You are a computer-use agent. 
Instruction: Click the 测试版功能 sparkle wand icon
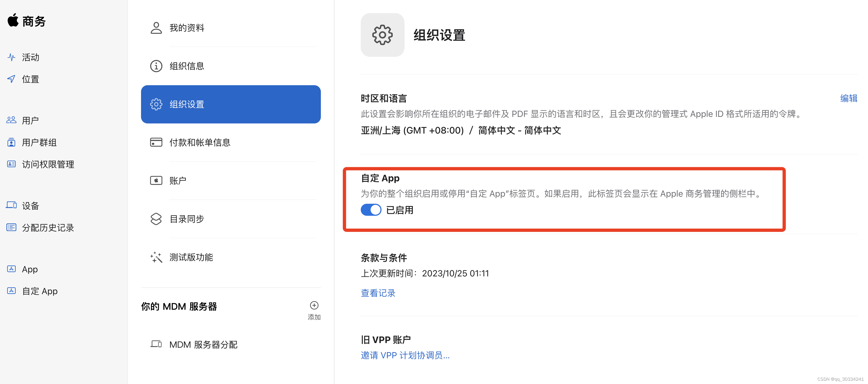[156, 257]
